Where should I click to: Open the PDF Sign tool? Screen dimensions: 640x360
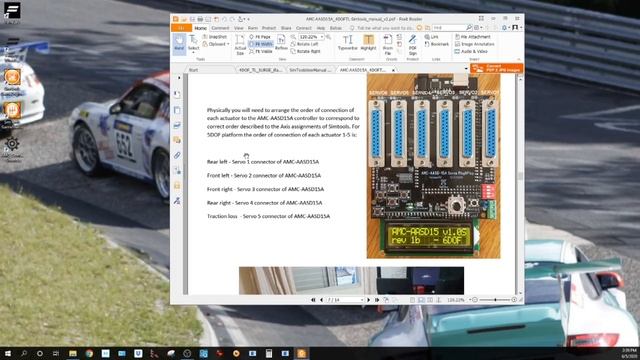[x=413, y=45]
